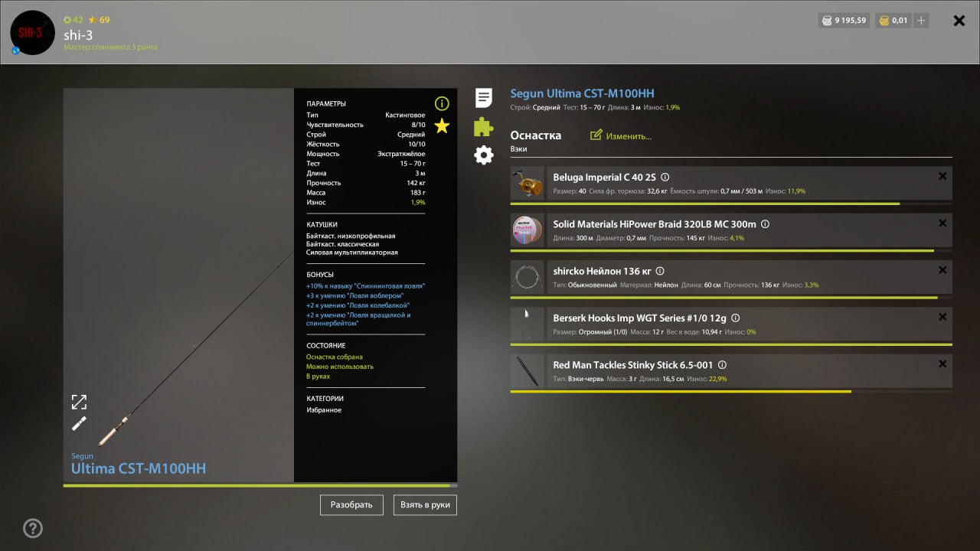Open the description notes tab

(483, 98)
